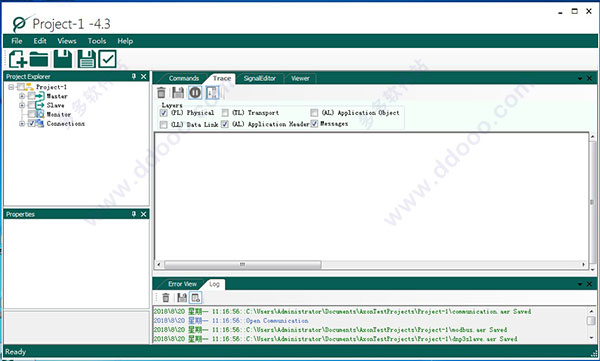Click the log line ending in "modbus.aer Saved"
Image resolution: width=600 pixels, height=361 pixels.
[330, 330]
